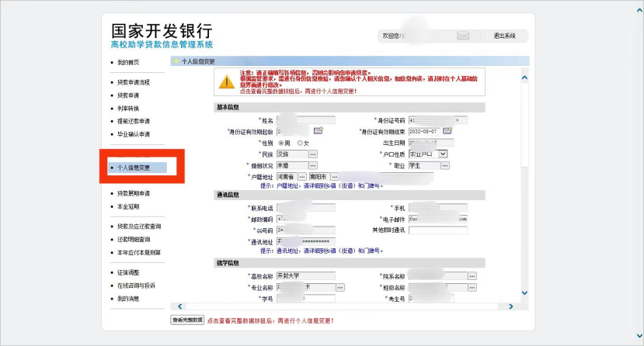644x346 pixels.
Task: Click the envelope mail icon in header
Action: click(x=463, y=36)
